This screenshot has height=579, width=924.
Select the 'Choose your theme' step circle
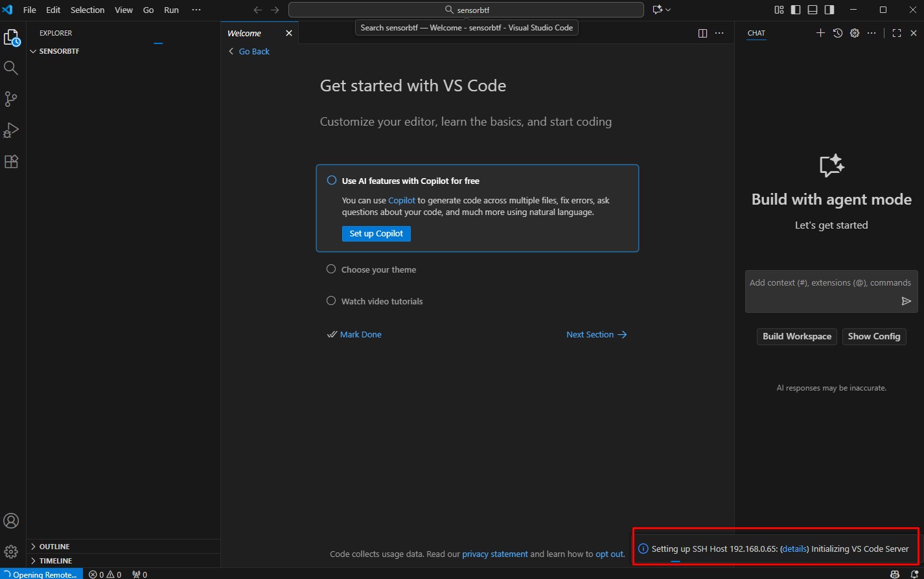331,269
